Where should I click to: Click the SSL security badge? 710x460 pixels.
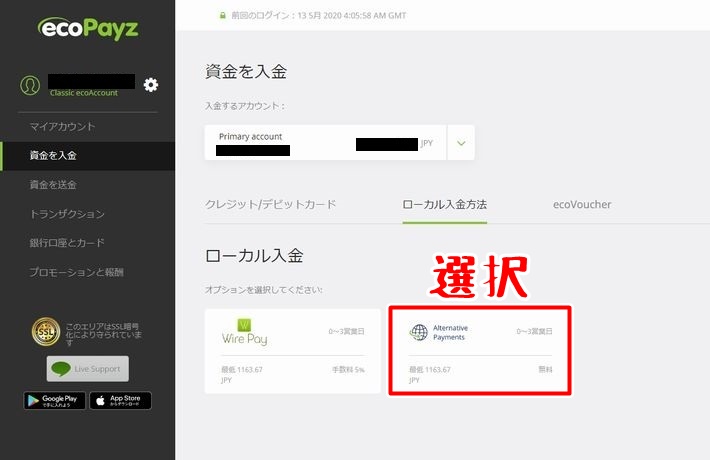[47, 331]
